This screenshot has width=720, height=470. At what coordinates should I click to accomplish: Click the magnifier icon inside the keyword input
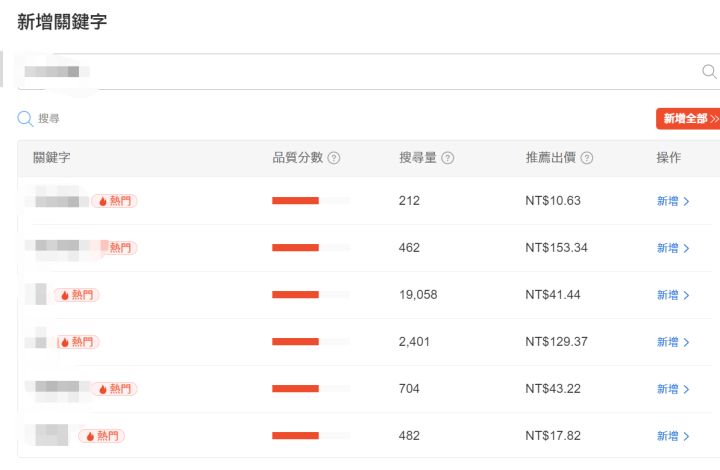(709, 72)
